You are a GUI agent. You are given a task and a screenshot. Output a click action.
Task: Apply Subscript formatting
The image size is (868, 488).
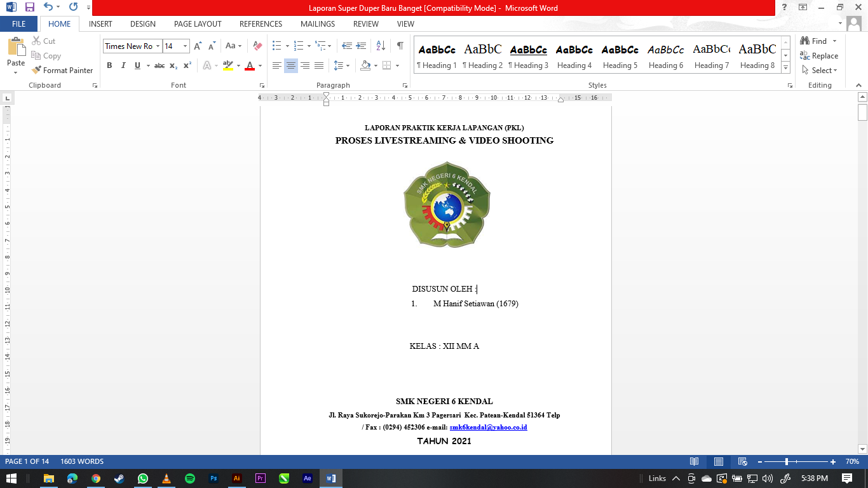point(174,65)
